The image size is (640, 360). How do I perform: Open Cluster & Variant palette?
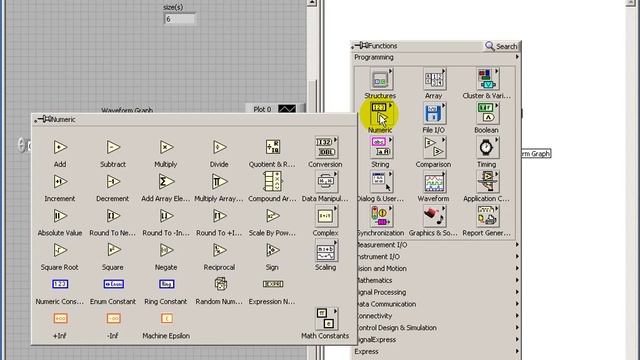click(x=487, y=79)
